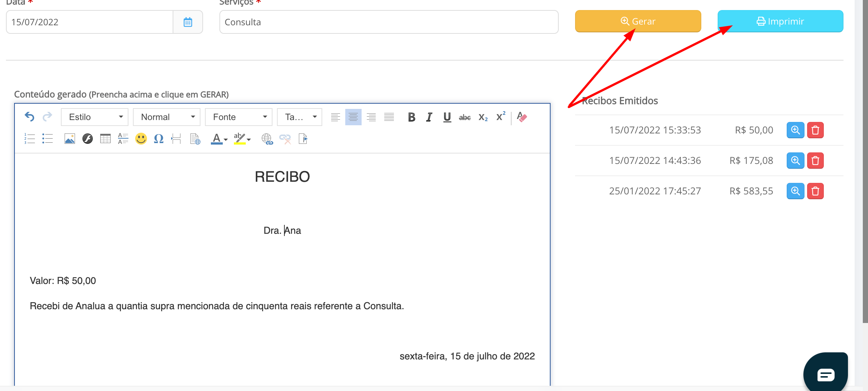Open the smiley emoticon picker
868x391 pixels.
click(141, 139)
